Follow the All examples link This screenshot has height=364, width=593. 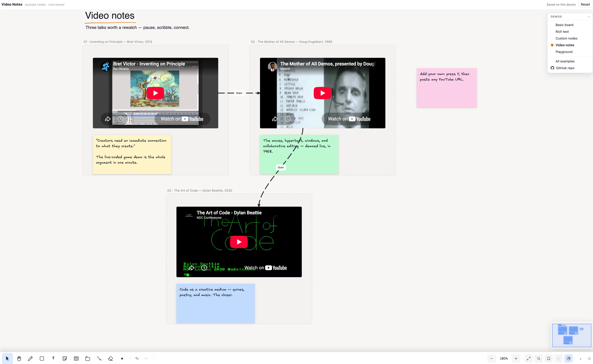coord(565,61)
